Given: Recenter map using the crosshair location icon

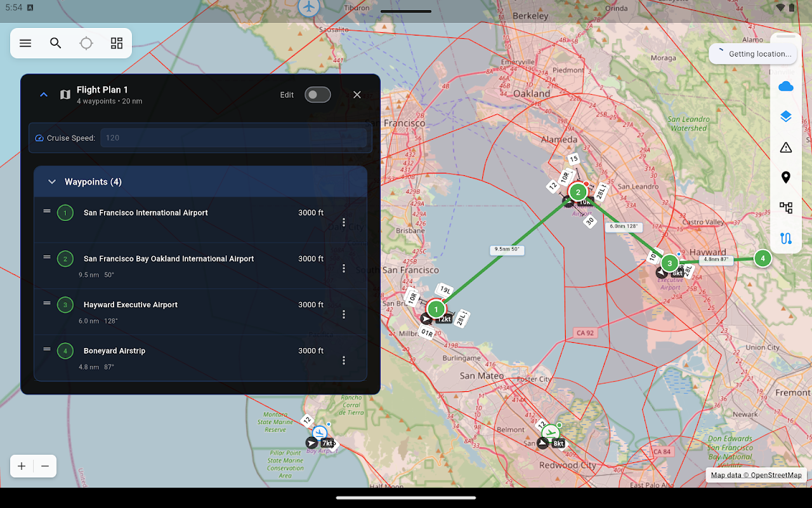Looking at the screenshot, I should click(86, 43).
